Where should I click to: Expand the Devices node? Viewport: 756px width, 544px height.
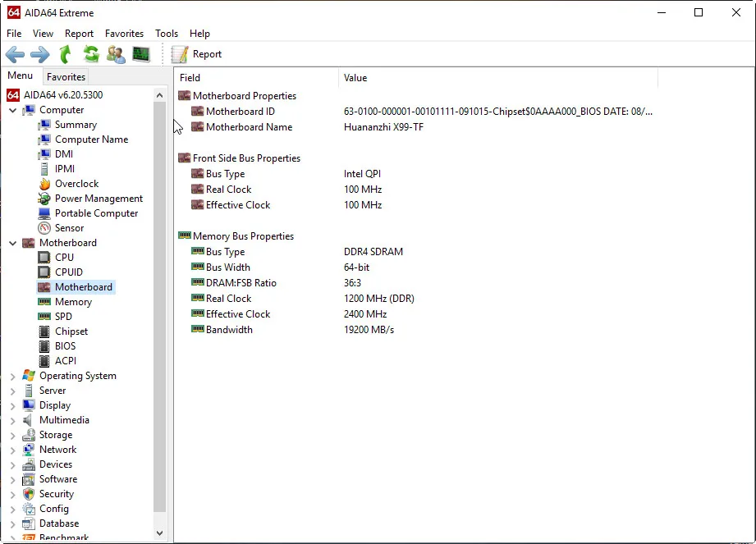pyautogui.click(x=13, y=465)
